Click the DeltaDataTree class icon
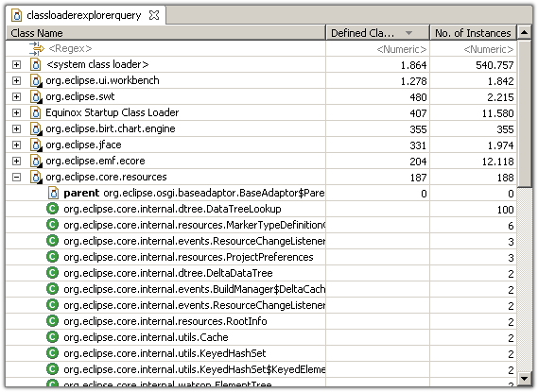 coord(53,273)
